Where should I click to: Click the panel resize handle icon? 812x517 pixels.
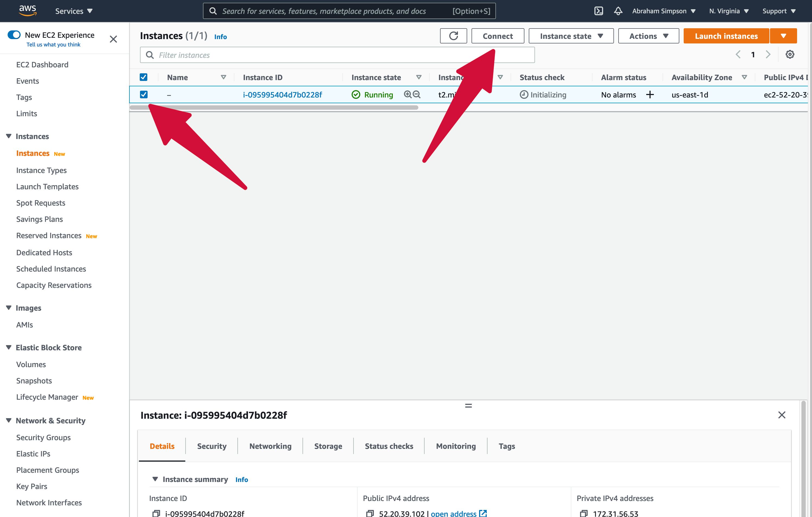point(468,406)
